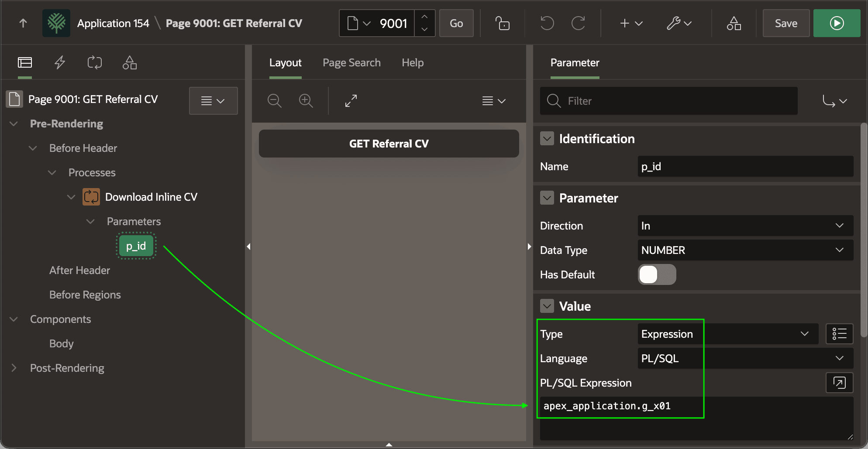This screenshot has width=868, height=449.
Task: Collapse the Value section
Action: (x=547, y=306)
